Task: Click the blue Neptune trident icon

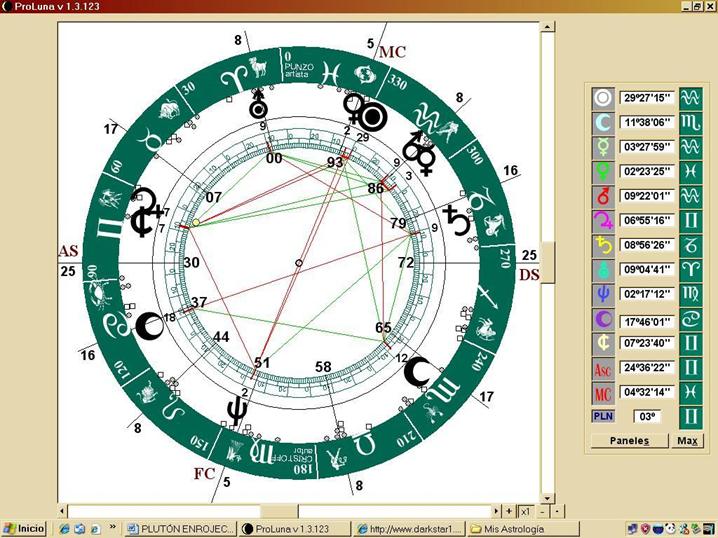Action: click(602, 294)
